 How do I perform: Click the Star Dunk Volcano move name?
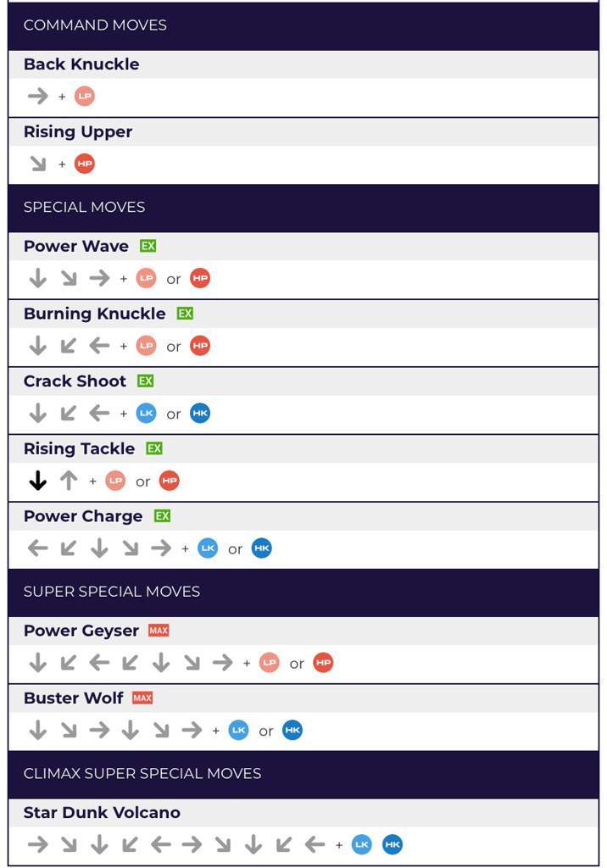pyautogui.click(x=102, y=813)
